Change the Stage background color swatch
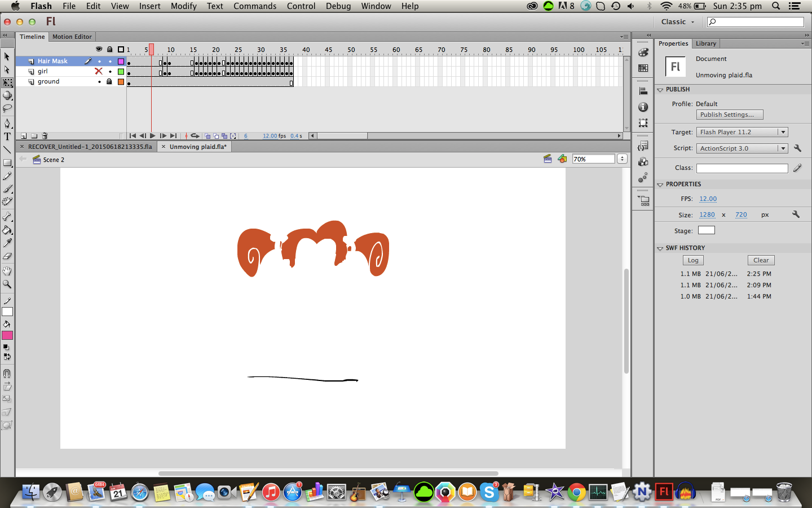Viewport: 812px width, 508px height. [x=706, y=230]
